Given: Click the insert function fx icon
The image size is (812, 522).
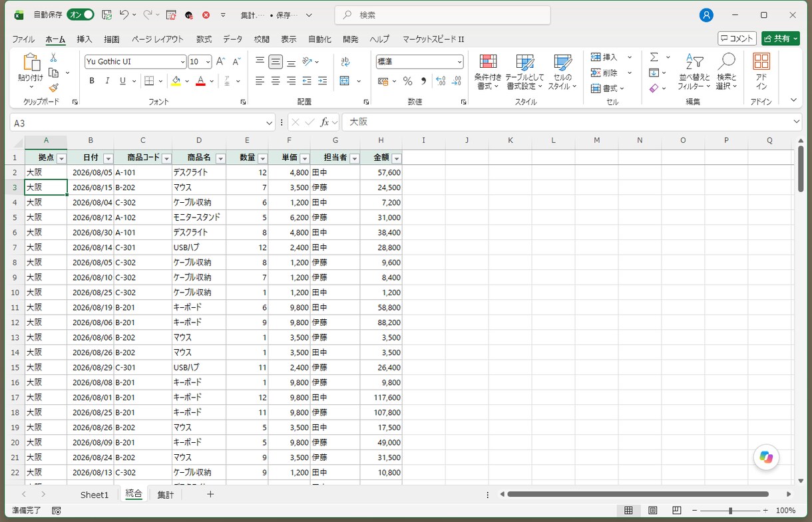Looking at the screenshot, I should (325, 122).
